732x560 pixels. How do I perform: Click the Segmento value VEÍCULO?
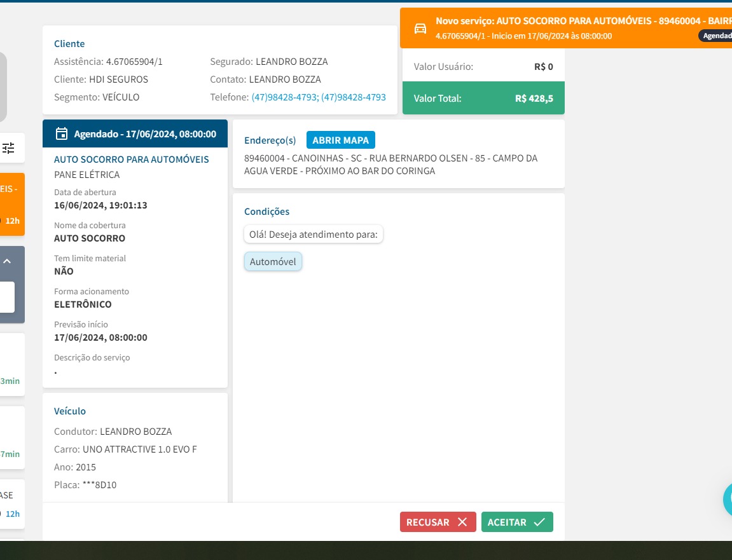(x=121, y=97)
